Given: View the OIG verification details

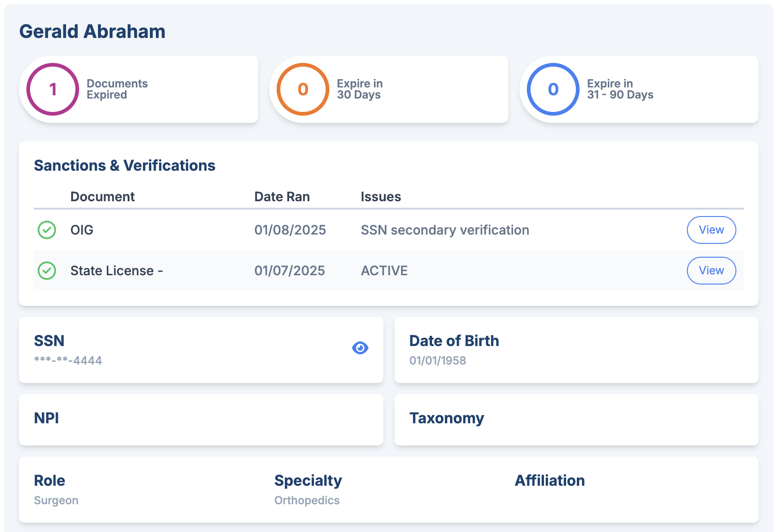Looking at the screenshot, I should (x=711, y=230).
